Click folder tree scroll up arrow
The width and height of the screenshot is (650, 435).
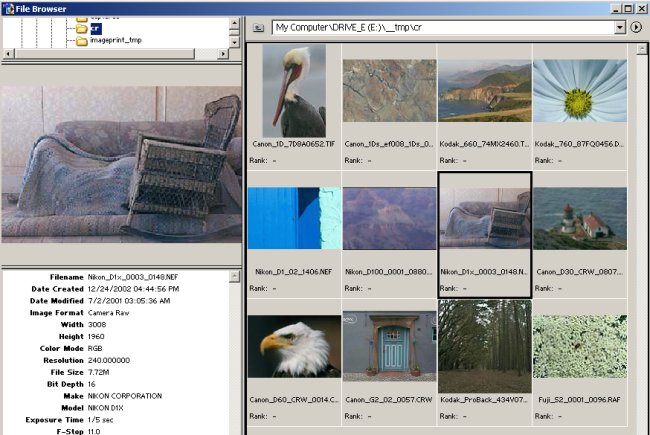tap(235, 22)
